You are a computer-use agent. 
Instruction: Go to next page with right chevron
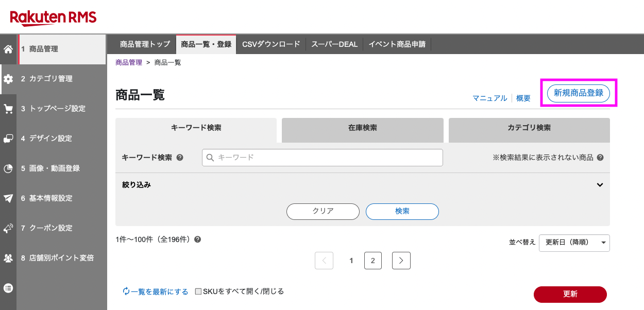pyautogui.click(x=401, y=261)
